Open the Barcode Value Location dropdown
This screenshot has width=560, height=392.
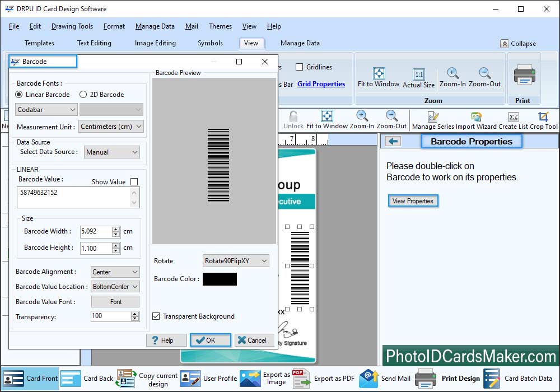click(115, 287)
